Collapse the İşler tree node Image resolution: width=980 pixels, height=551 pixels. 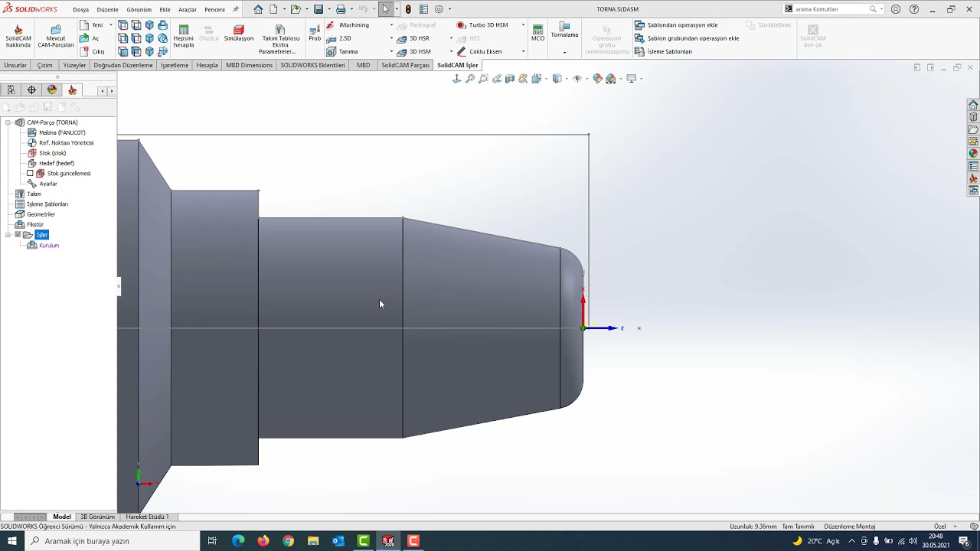point(8,235)
